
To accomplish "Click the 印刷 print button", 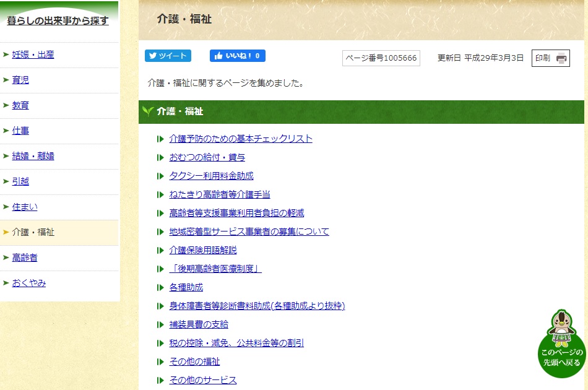I will click(550, 58).
